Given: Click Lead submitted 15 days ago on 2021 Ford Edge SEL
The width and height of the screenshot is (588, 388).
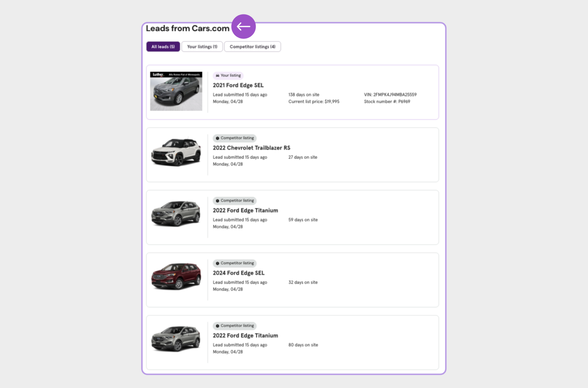Looking at the screenshot, I should [240, 95].
